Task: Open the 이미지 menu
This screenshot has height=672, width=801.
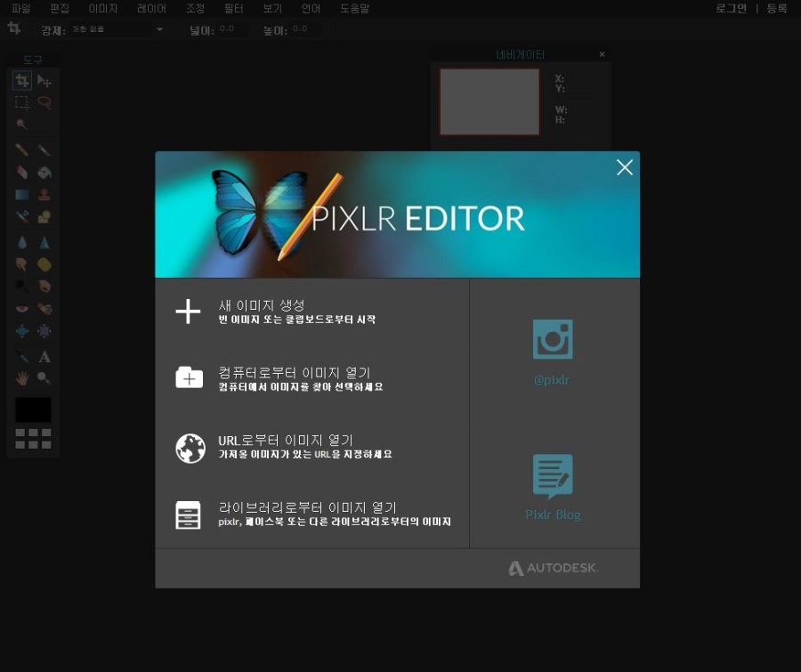Action: pyautogui.click(x=102, y=8)
